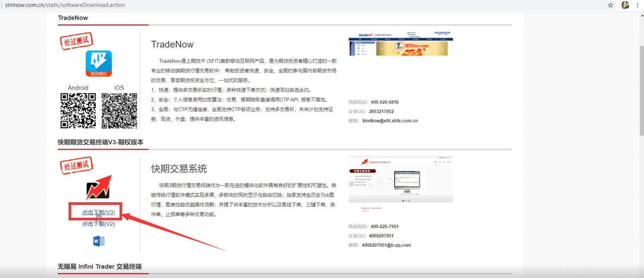
Task: Click the hotline number 400-820-7951
Action: pos(384,227)
